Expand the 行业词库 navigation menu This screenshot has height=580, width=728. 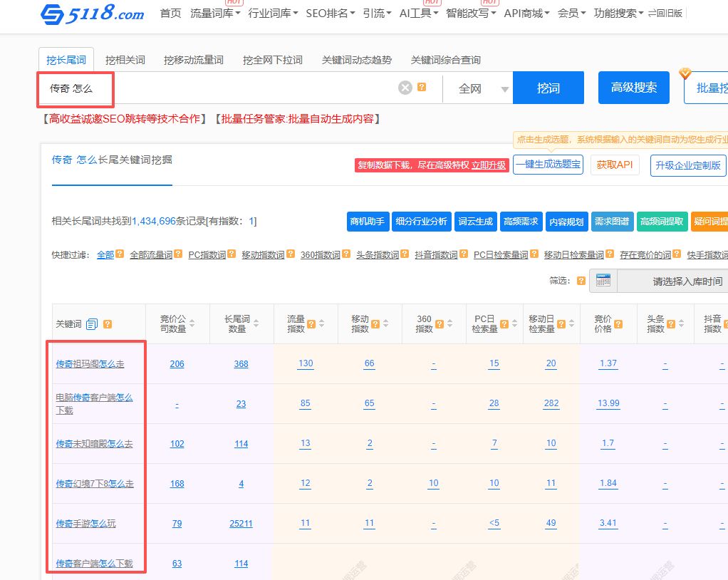click(x=273, y=14)
